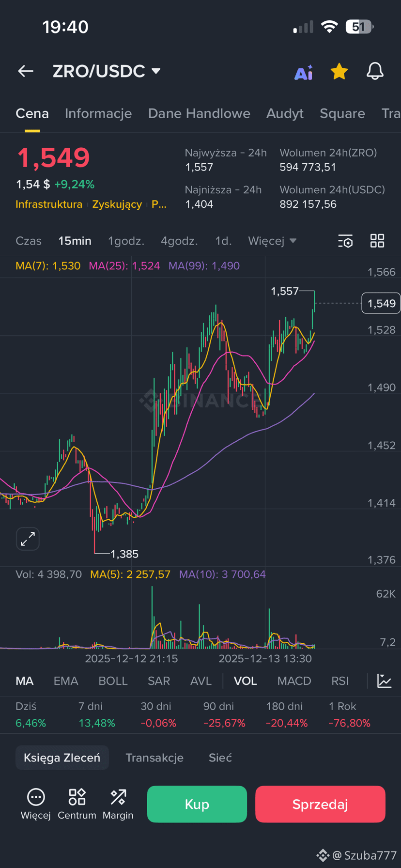Tap the MA(99): 1,490 legend
This screenshot has height=868, width=401.
[x=204, y=265]
